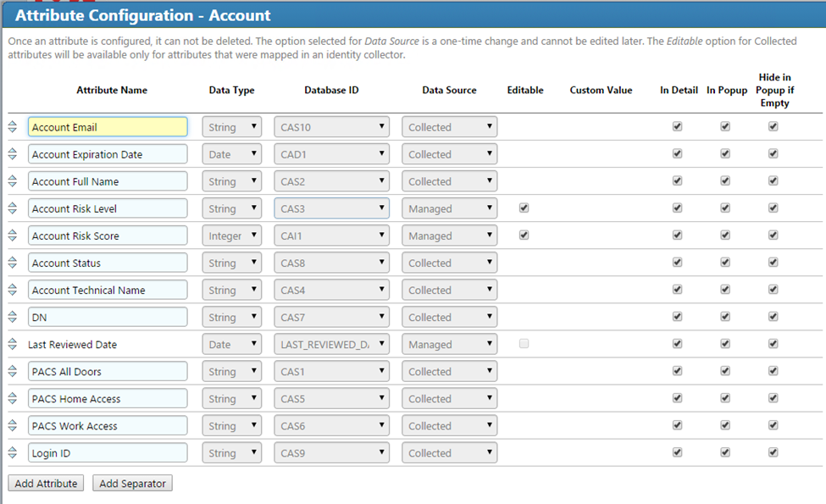Open the Data Source dropdown for Last Reviewed Date
The image size is (826, 504).
pyautogui.click(x=449, y=343)
